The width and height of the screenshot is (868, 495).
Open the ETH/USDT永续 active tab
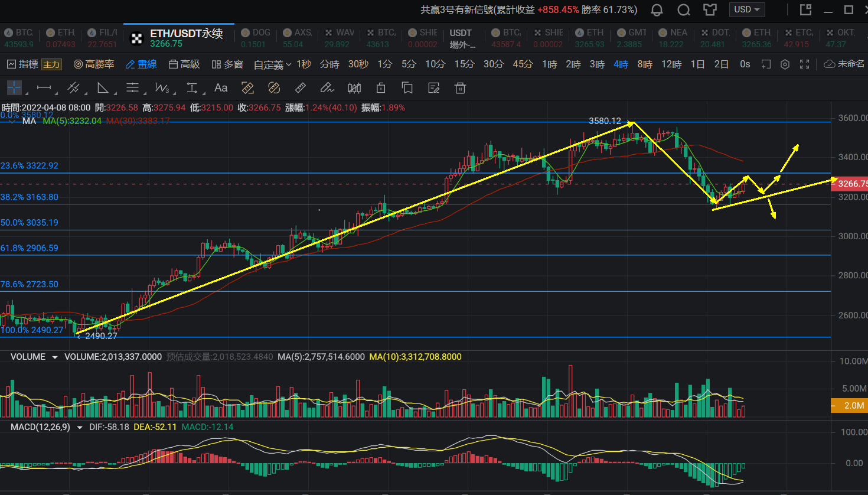[x=179, y=38]
